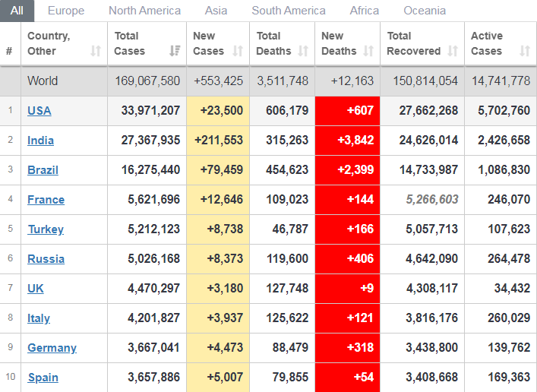Click France new cases +12,646
537x392 pixels.
[222, 200]
